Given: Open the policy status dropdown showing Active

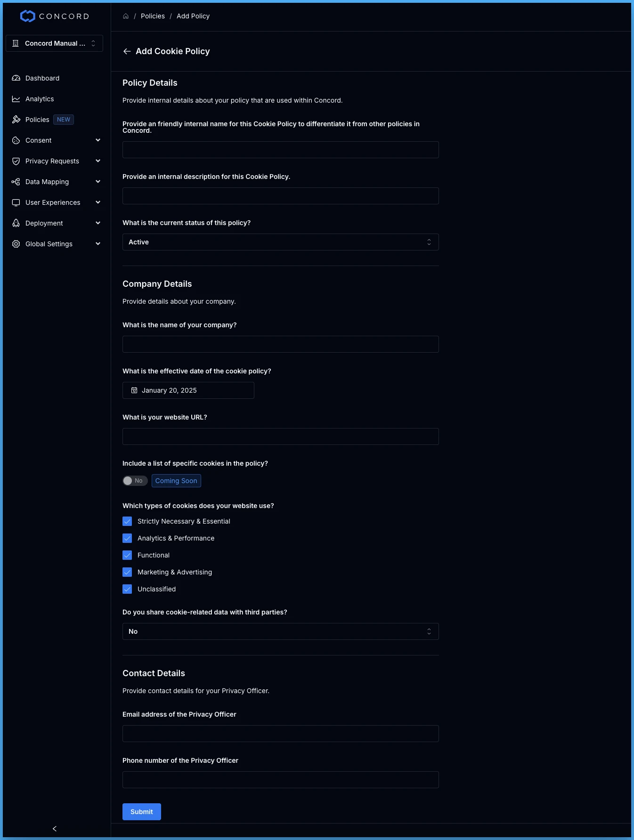Looking at the screenshot, I should (281, 242).
